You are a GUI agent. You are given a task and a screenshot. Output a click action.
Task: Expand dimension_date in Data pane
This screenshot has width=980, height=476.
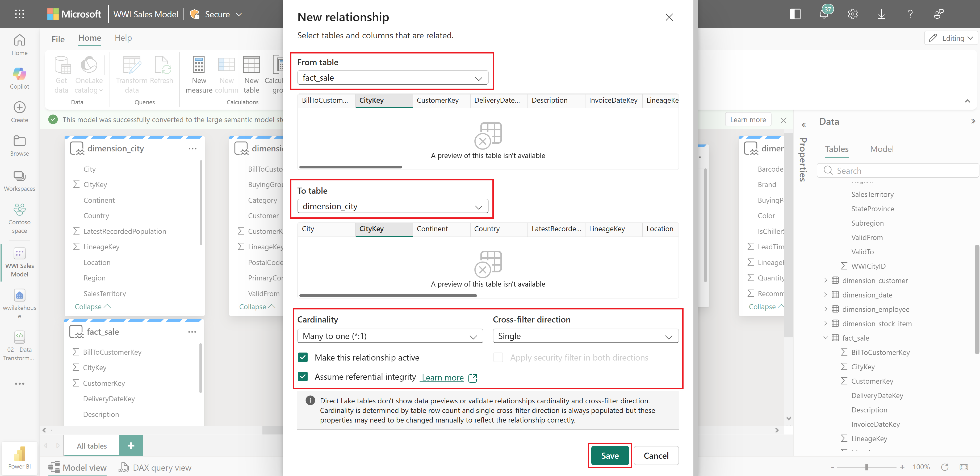click(825, 295)
